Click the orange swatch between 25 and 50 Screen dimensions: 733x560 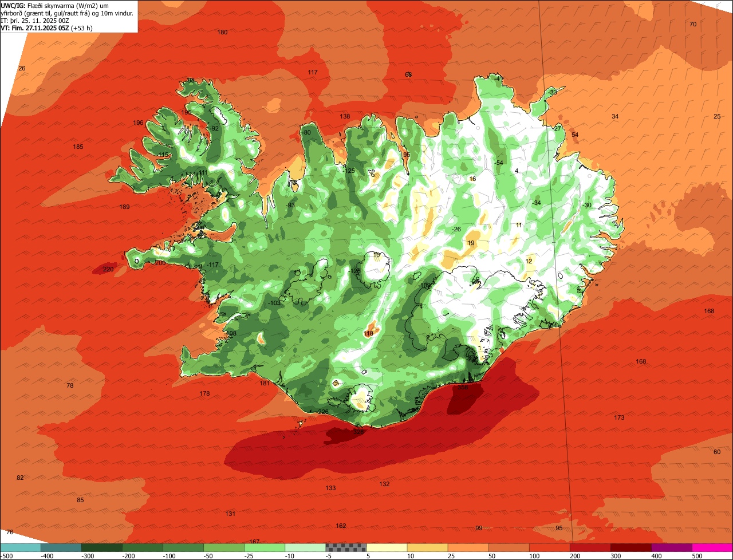coord(468,547)
